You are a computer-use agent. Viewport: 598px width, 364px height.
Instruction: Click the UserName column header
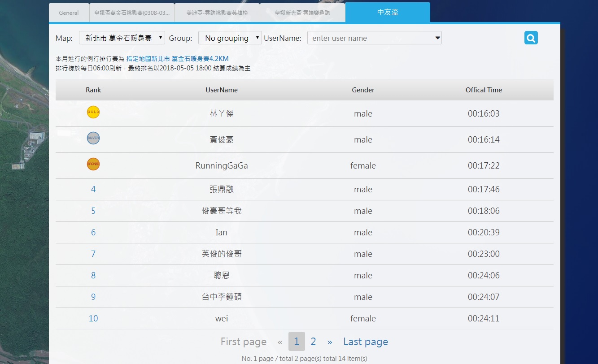(x=222, y=90)
